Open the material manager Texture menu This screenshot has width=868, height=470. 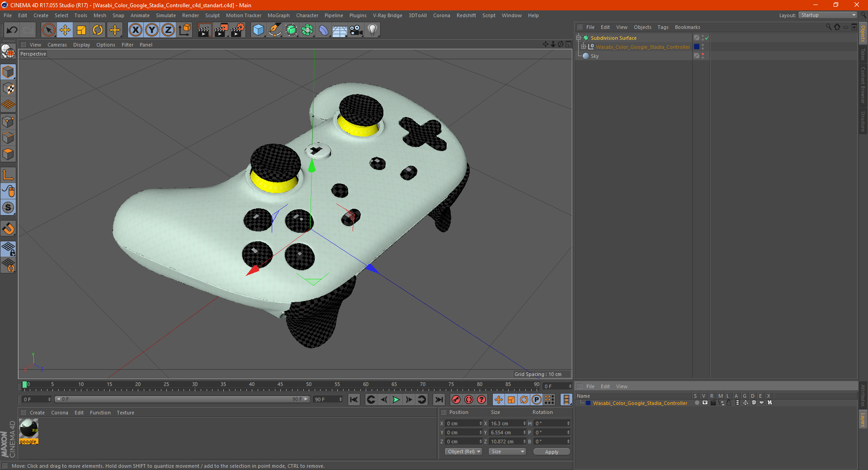click(x=125, y=413)
